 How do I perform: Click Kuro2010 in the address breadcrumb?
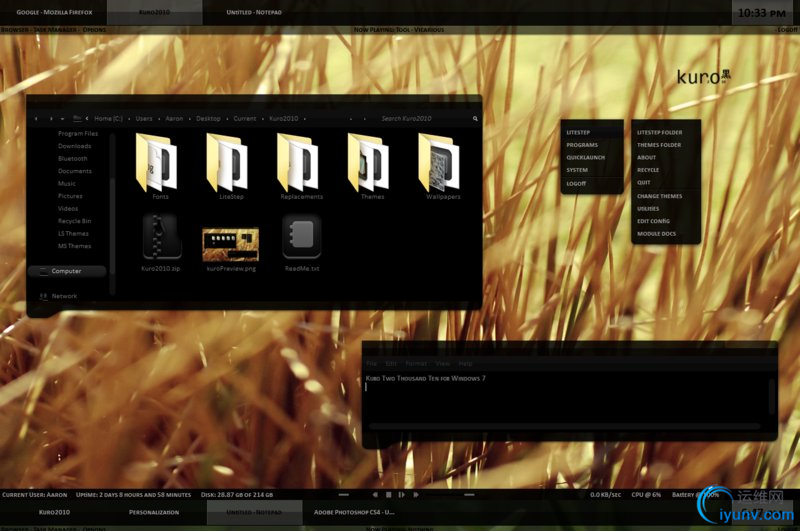click(x=284, y=118)
